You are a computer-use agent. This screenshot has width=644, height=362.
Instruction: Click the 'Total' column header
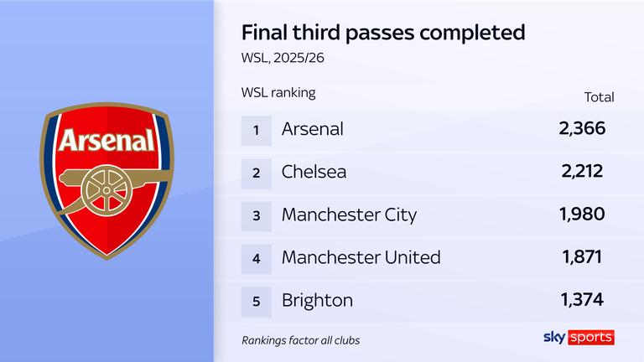[599, 97]
